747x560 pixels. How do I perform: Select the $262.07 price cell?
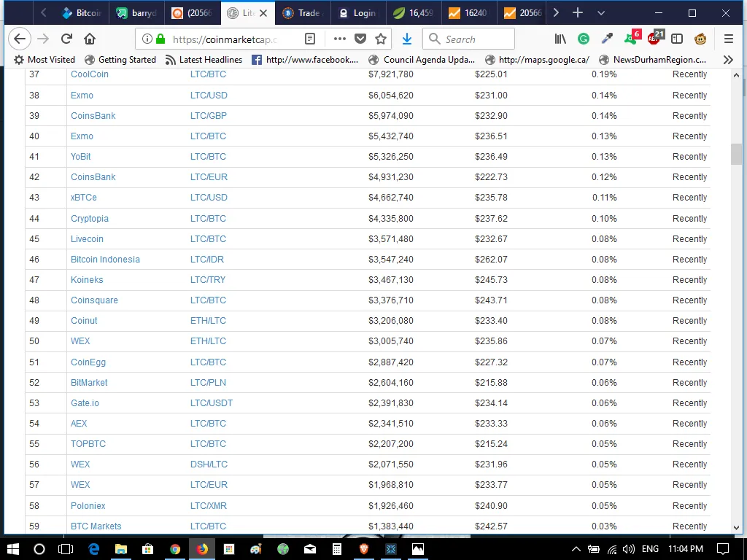click(x=491, y=260)
